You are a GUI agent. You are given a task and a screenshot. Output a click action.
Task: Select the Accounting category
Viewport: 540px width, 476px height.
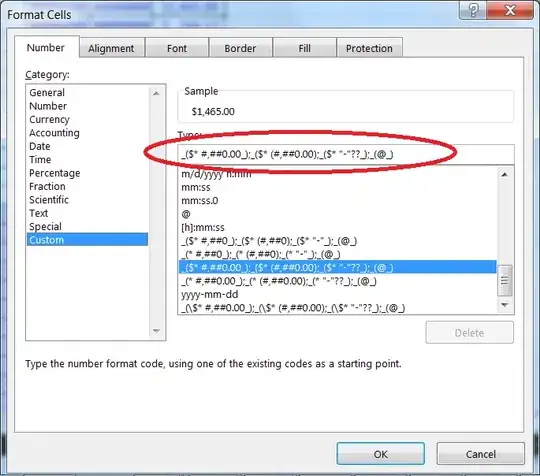point(87,133)
